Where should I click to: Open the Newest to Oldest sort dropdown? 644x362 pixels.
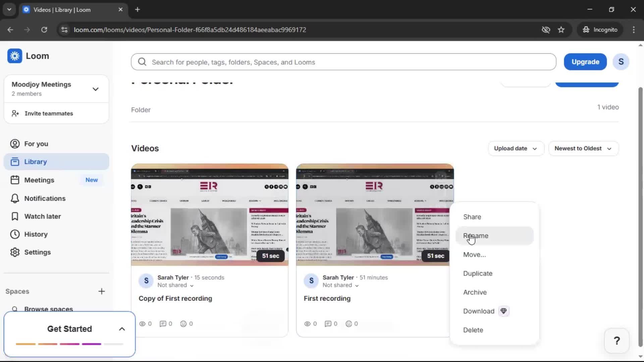click(x=583, y=148)
